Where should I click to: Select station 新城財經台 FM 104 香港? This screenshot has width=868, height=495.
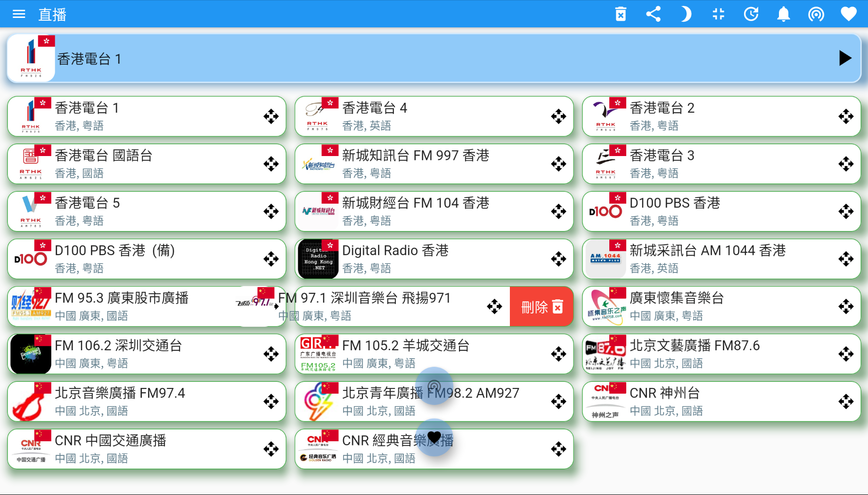(434, 211)
